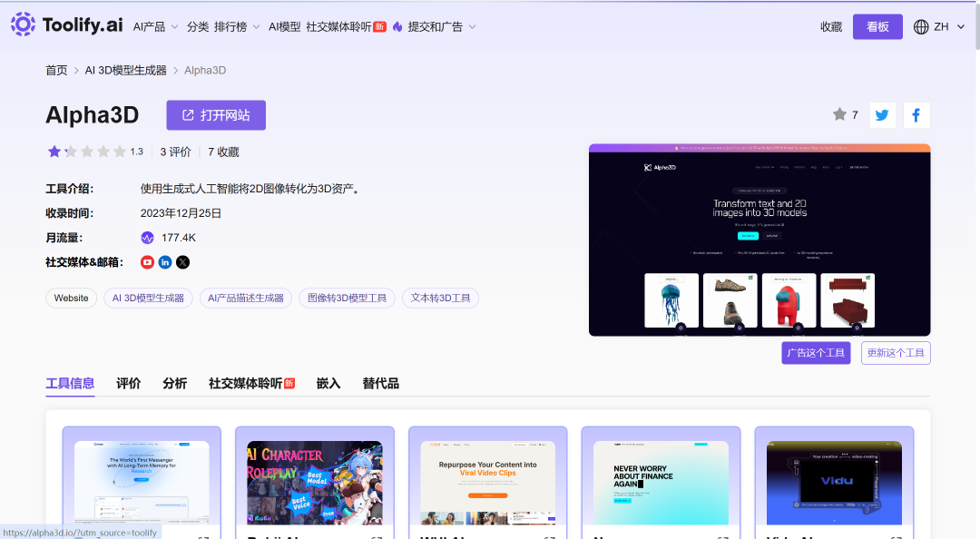Open the ZH language dropdown
Screen dimensions: 980x539
pyautogui.click(x=949, y=27)
